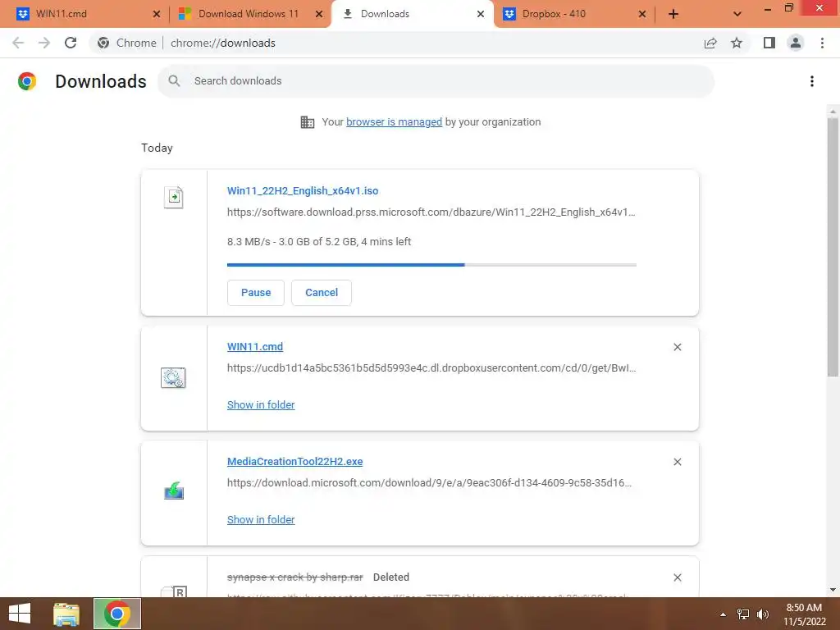Pause the Win11 ISO download
Viewport: 840px width, 630px height.
click(x=256, y=293)
